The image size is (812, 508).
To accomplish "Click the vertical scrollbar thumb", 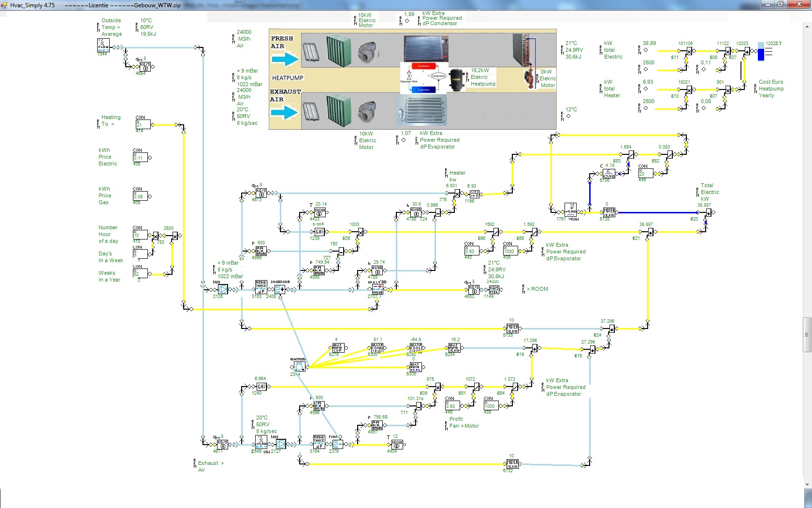I will click(x=807, y=335).
